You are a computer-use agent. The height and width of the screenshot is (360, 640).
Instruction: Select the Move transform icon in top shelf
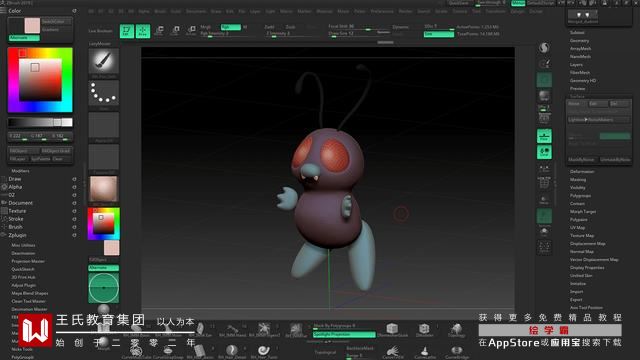(159, 30)
